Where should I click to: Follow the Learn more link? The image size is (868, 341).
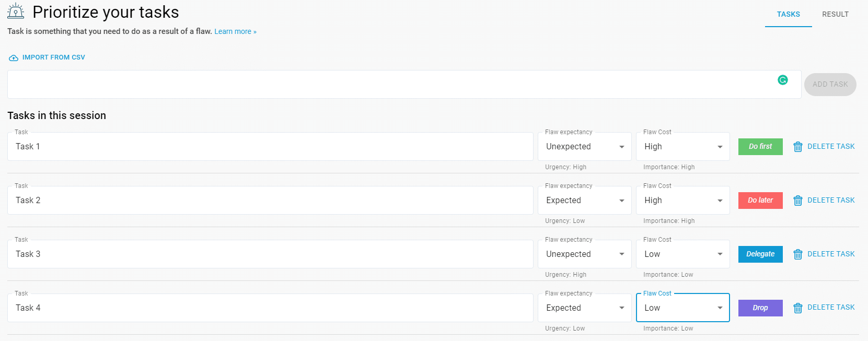[x=235, y=32]
